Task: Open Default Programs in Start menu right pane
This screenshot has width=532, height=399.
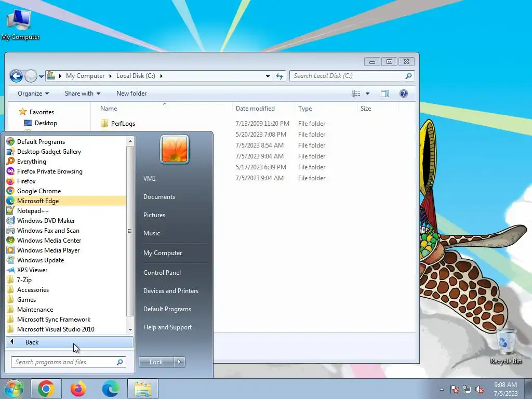Action: click(167, 309)
